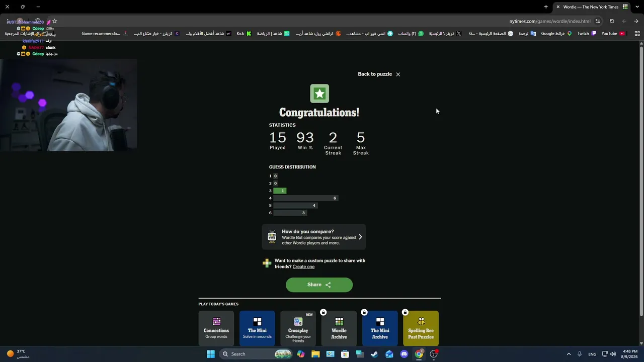644x362 pixels.
Task: Click the 4-guess distribution bar
Action: [x=305, y=198]
